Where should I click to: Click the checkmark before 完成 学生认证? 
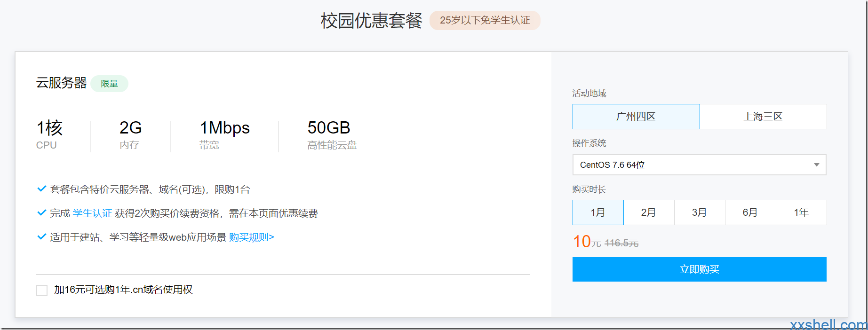point(41,212)
